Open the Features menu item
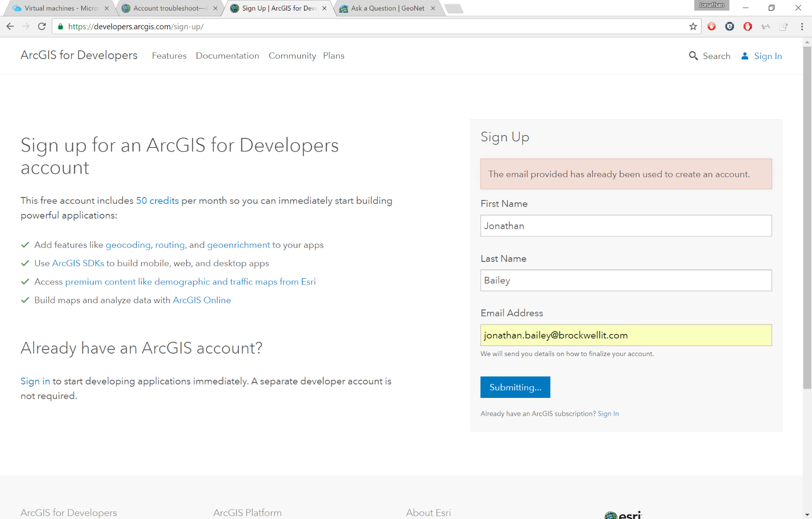 [x=169, y=56]
